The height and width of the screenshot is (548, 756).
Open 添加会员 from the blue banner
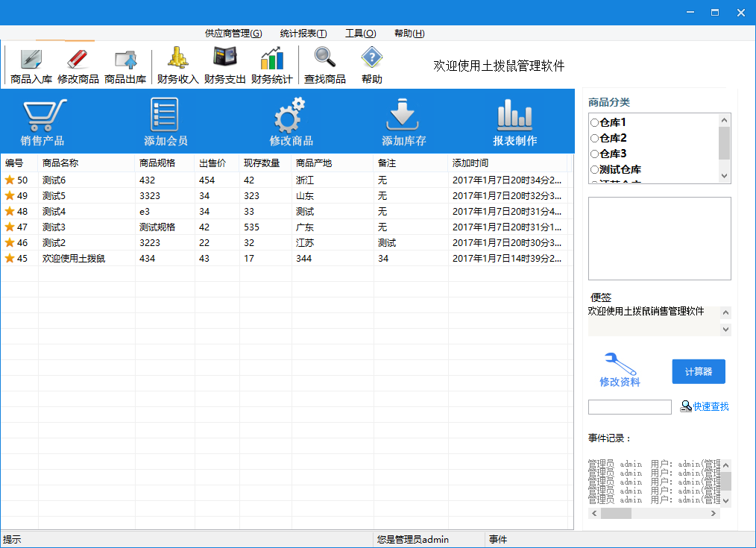coord(165,116)
